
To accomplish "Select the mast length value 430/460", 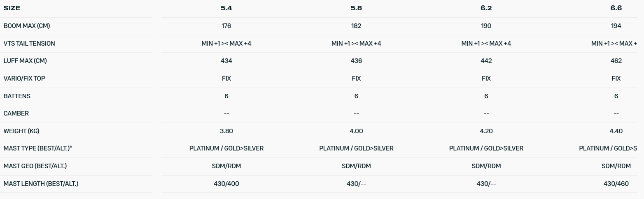I will [616, 184].
